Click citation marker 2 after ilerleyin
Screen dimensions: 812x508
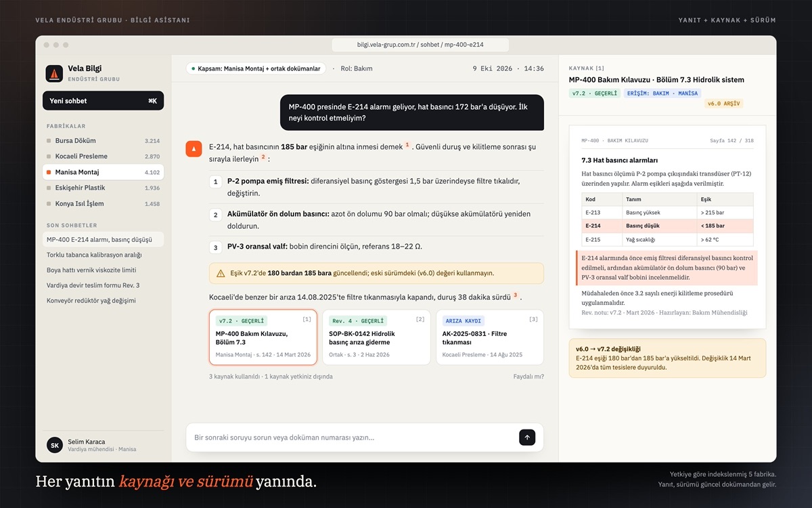point(263,157)
